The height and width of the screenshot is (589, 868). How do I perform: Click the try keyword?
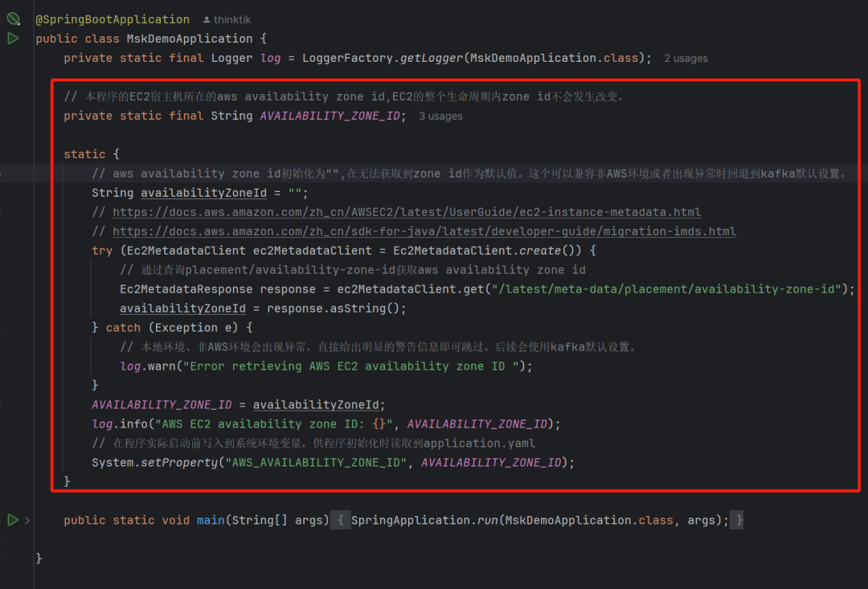click(x=102, y=251)
